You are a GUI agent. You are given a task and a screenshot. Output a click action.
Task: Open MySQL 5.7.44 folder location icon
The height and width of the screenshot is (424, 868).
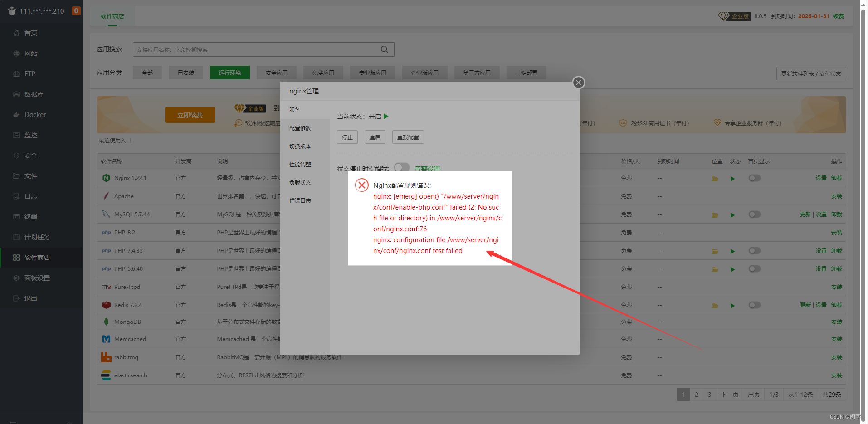coord(715,215)
